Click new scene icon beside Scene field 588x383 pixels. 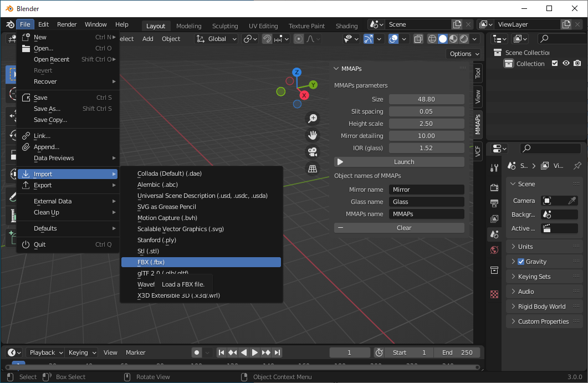(x=457, y=24)
